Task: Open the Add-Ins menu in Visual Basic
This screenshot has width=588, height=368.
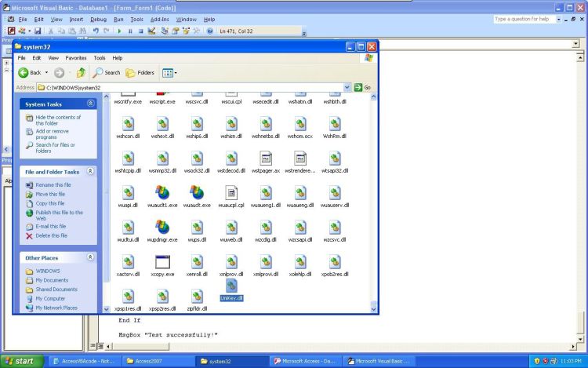Action: (160, 19)
